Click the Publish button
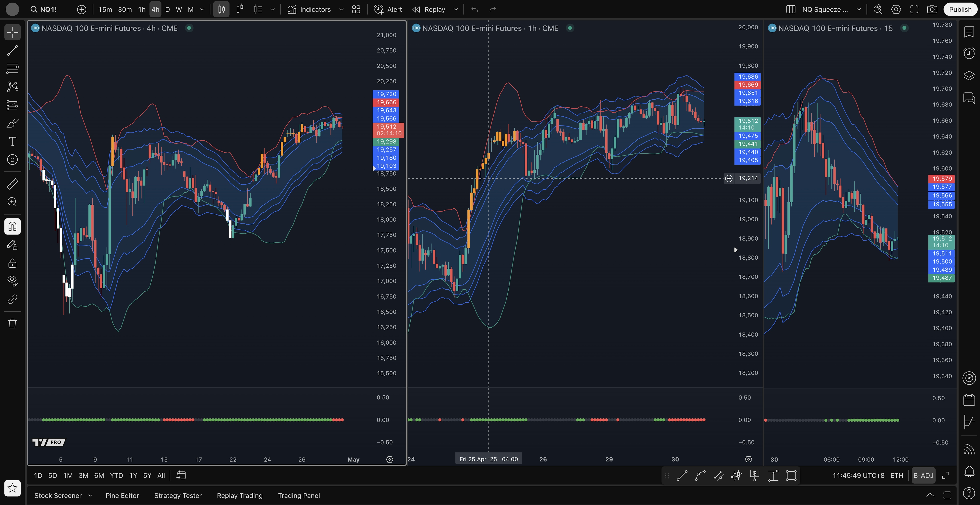Viewport: 980px width, 505px height. click(960, 9)
